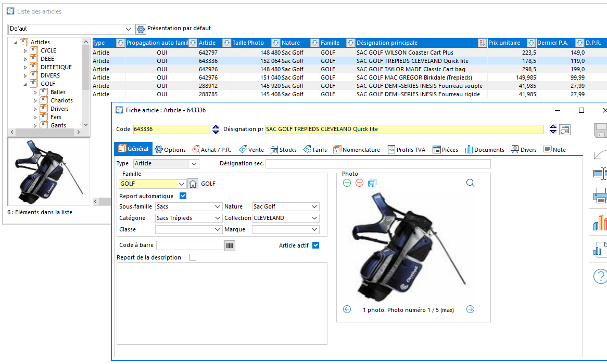Add a photo with green plus icon

tap(347, 183)
